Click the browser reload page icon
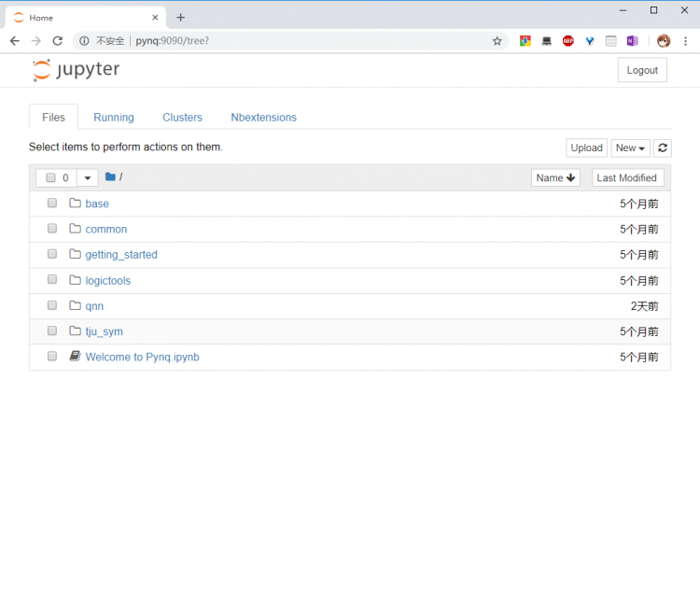 57,41
